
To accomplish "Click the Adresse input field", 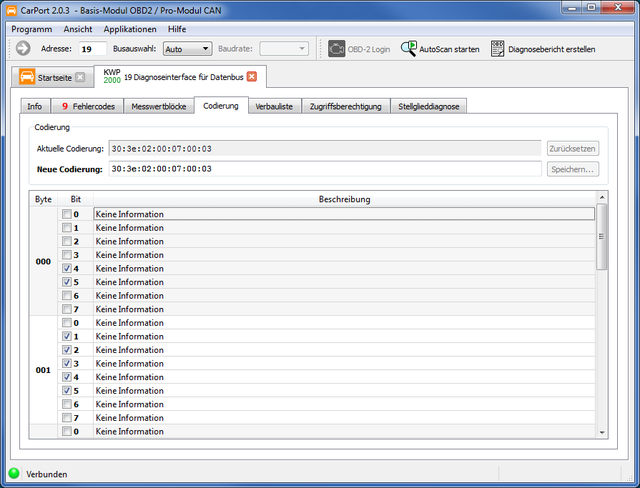I will click(x=93, y=49).
